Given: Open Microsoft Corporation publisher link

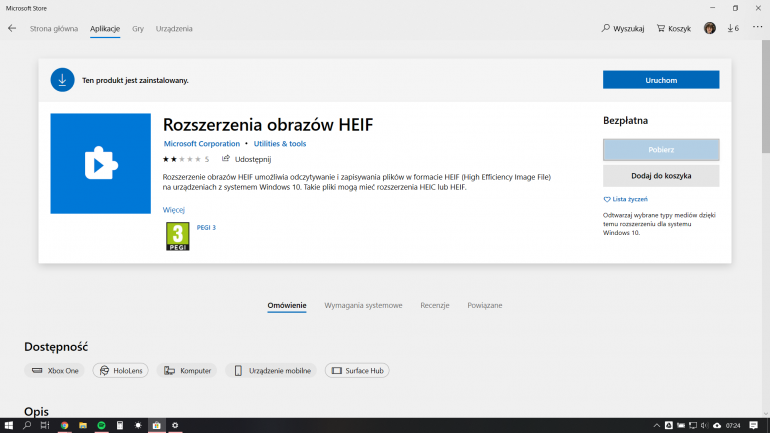Looking at the screenshot, I should pos(201,143).
